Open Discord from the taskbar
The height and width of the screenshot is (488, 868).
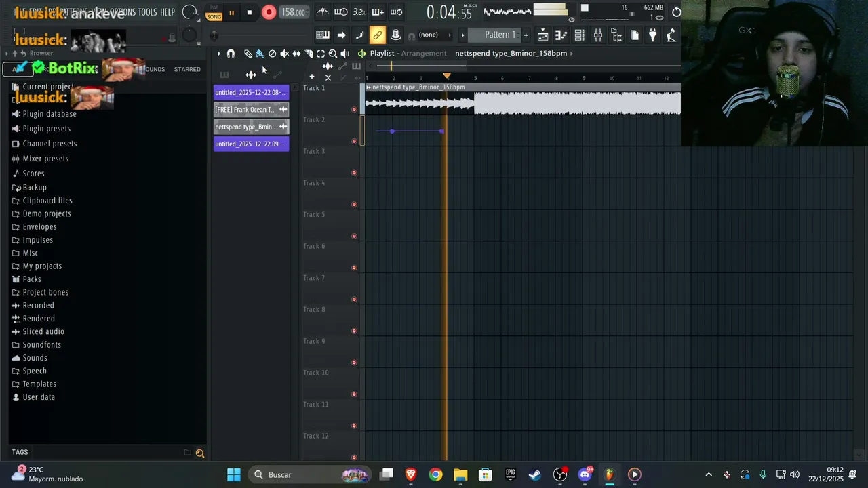[x=585, y=474]
